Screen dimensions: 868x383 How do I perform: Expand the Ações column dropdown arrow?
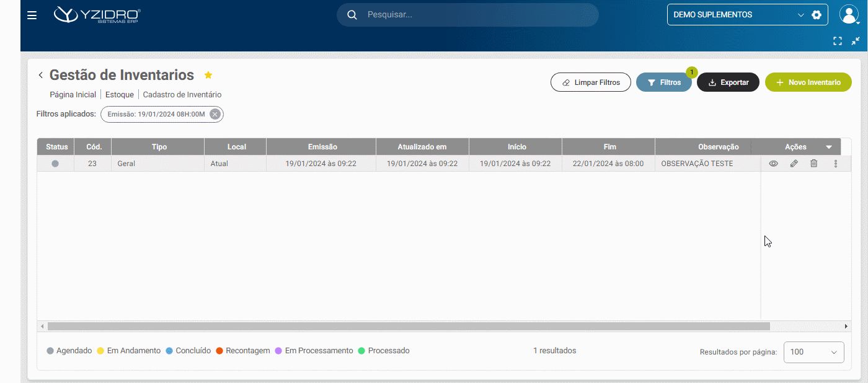829,147
